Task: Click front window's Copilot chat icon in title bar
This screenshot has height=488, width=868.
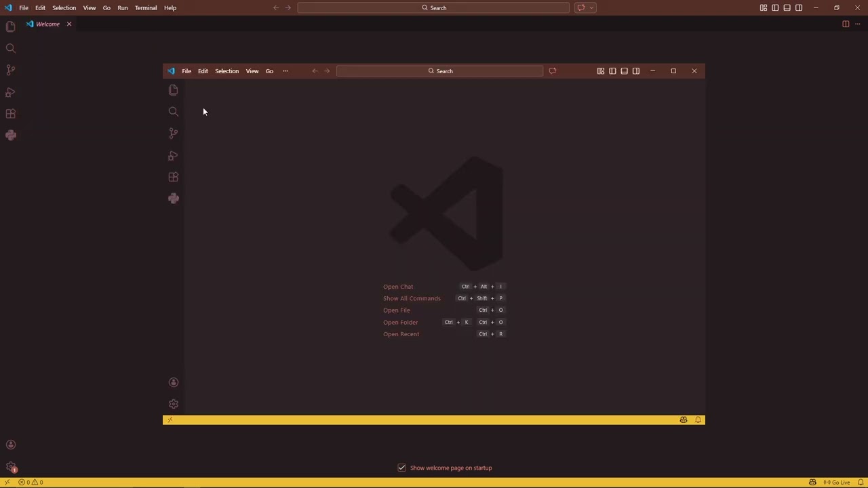Action: [553, 71]
